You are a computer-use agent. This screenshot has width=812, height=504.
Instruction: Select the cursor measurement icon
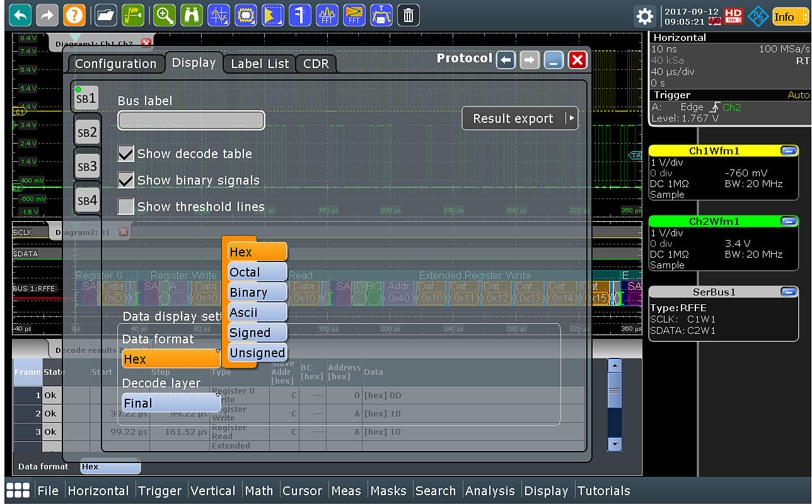point(219,14)
